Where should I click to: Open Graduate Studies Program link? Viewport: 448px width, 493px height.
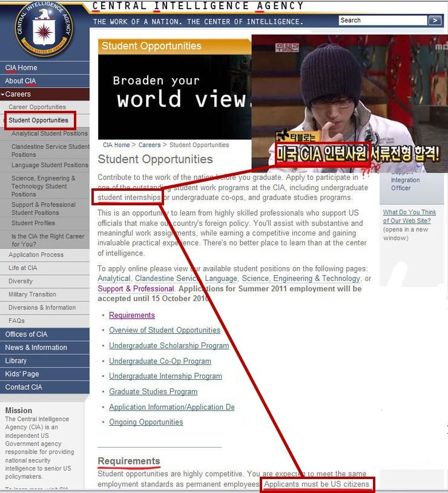[153, 391]
